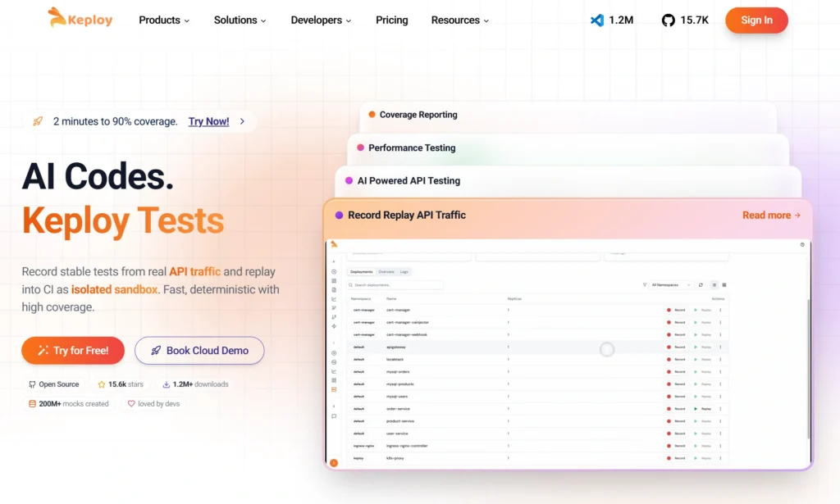840x504 pixels.
Task: Follow the Read more link
Action: click(771, 216)
